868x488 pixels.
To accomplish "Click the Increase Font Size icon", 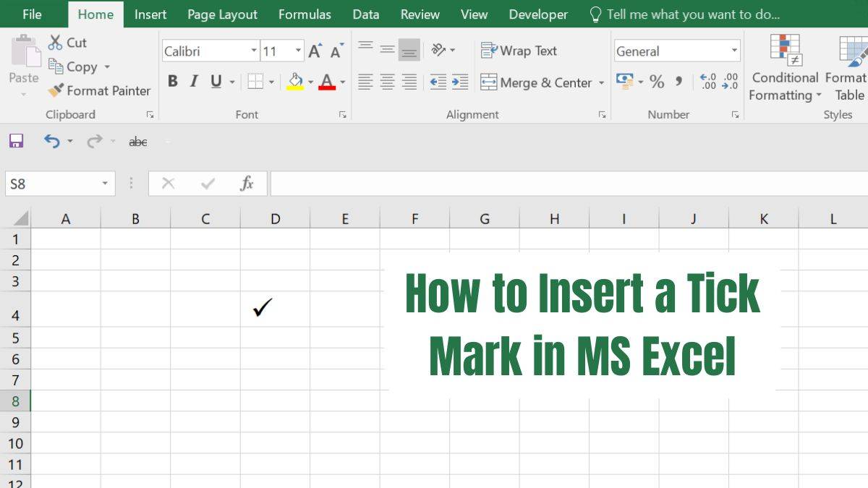I will pyautogui.click(x=314, y=50).
